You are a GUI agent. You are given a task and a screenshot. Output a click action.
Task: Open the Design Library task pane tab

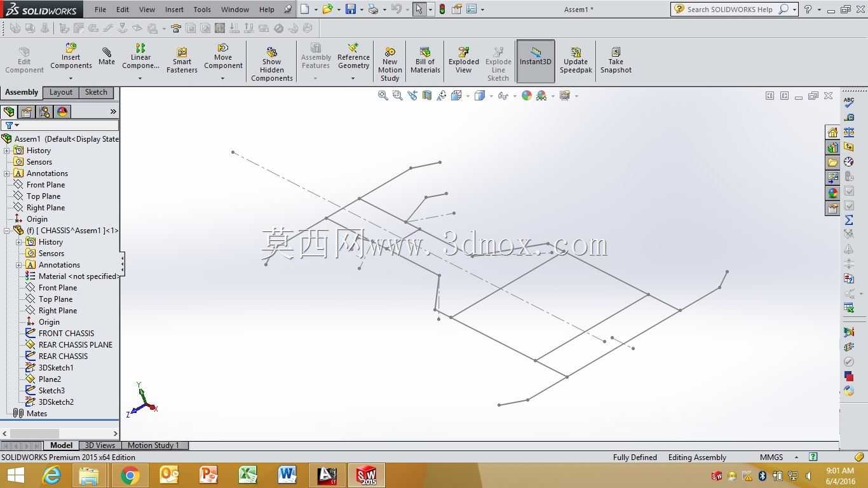pyautogui.click(x=832, y=147)
